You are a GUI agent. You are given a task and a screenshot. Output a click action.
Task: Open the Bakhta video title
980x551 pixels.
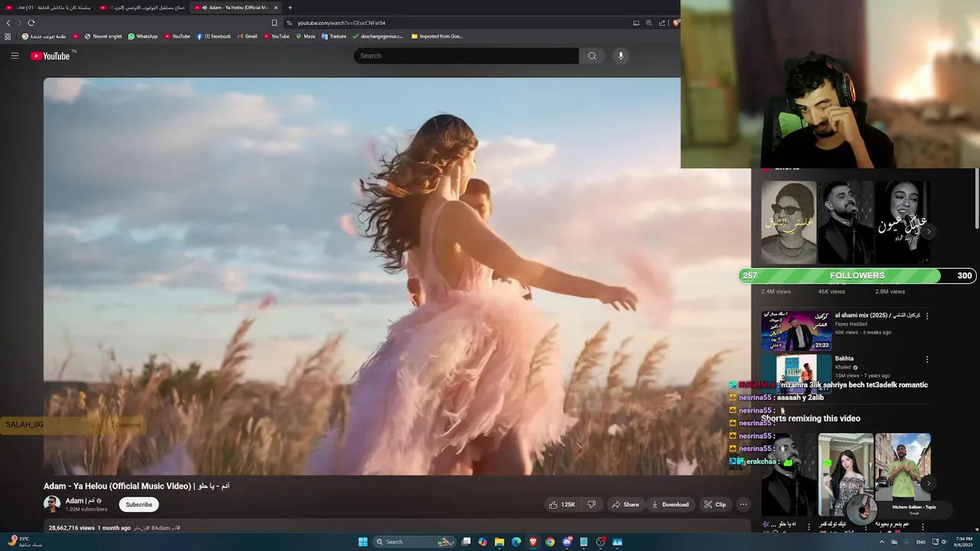[x=844, y=358]
